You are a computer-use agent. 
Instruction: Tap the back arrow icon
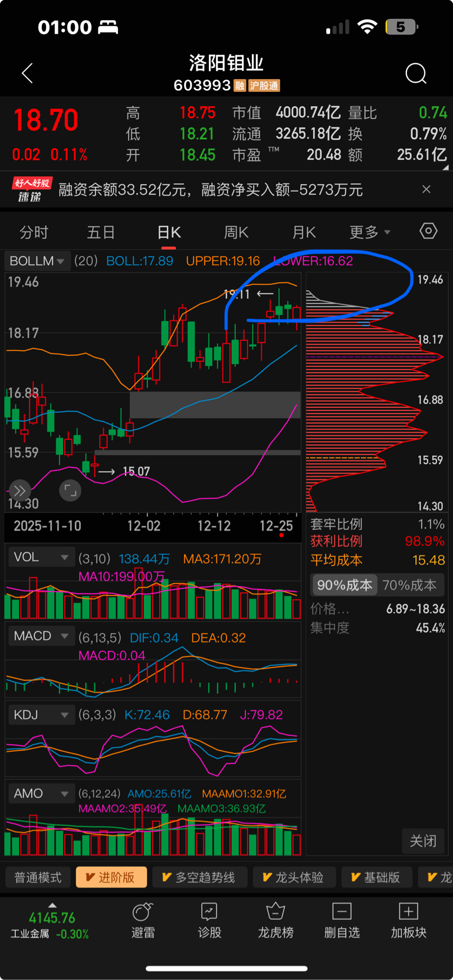pyautogui.click(x=27, y=74)
